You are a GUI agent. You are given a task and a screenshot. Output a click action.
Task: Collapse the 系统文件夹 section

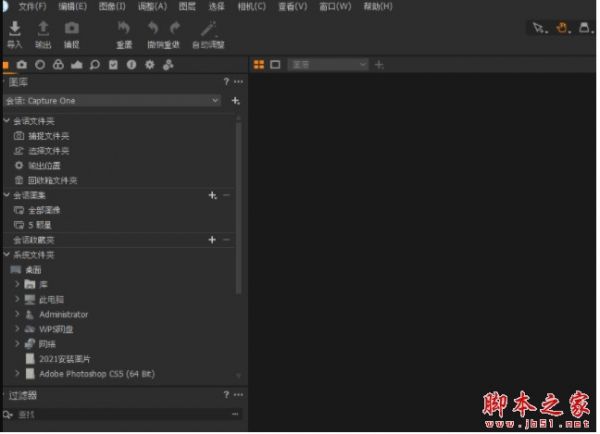pyautogui.click(x=7, y=255)
